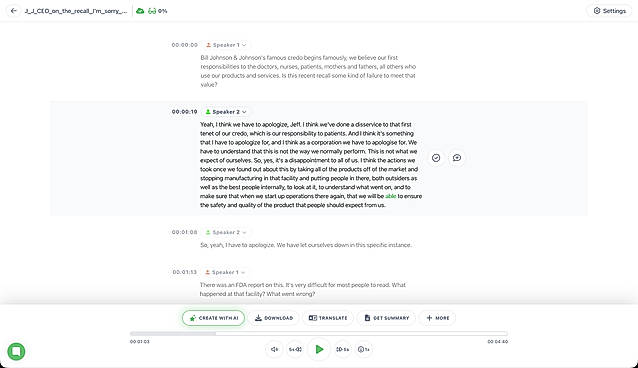Open the Settings panel
The width and height of the screenshot is (638, 368).
(x=610, y=11)
